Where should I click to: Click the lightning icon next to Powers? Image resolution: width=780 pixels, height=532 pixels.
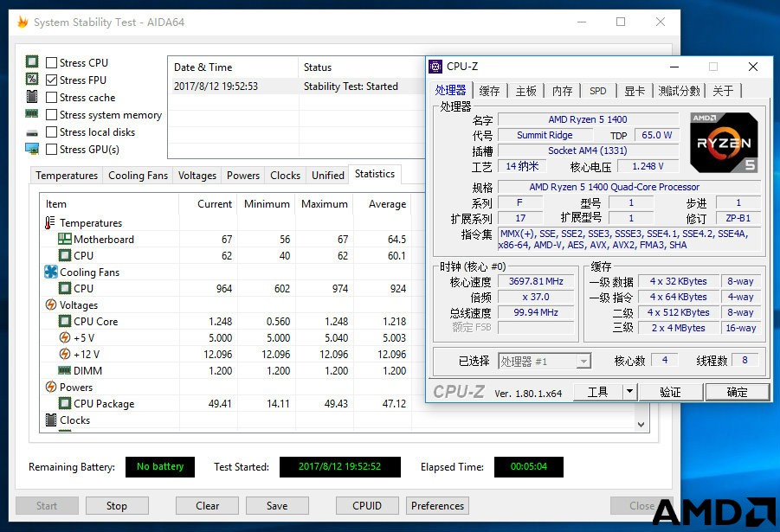[51, 387]
